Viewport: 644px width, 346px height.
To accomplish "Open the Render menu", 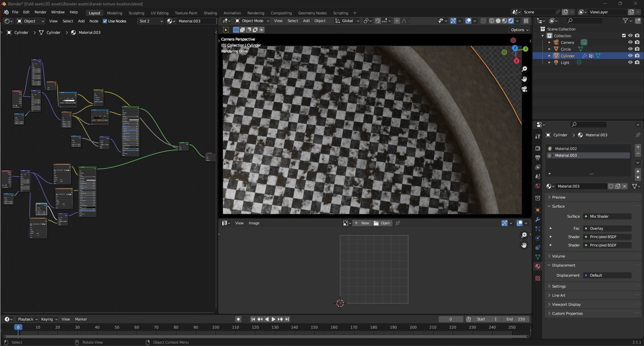I will (x=40, y=12).
